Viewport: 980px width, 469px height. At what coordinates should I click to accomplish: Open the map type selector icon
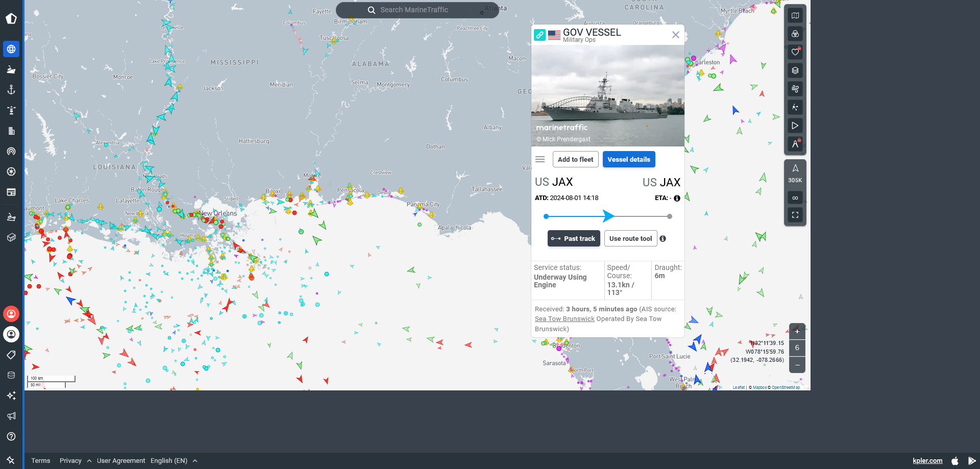pyautogui.click(x=795, y=15)
